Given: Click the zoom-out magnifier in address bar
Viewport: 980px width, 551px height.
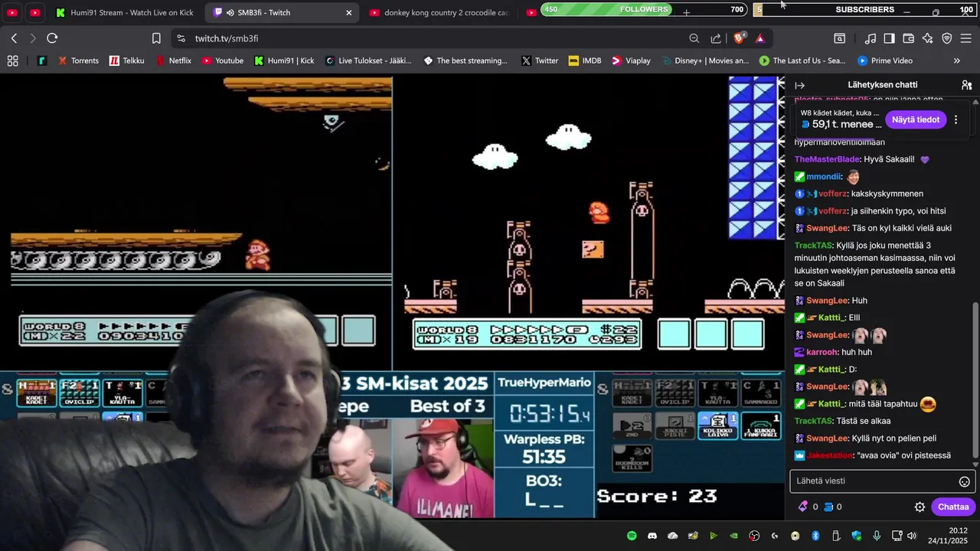Looking at the screenshot, I should tap(694, 38).
